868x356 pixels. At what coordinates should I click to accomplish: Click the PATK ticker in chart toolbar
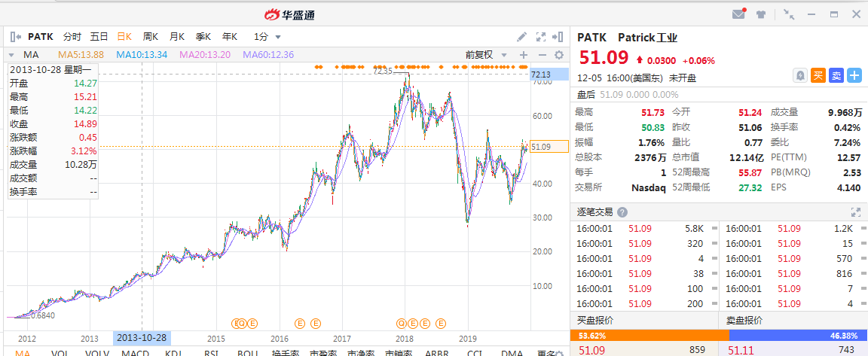pyautogui.click(x=41, y=37)
